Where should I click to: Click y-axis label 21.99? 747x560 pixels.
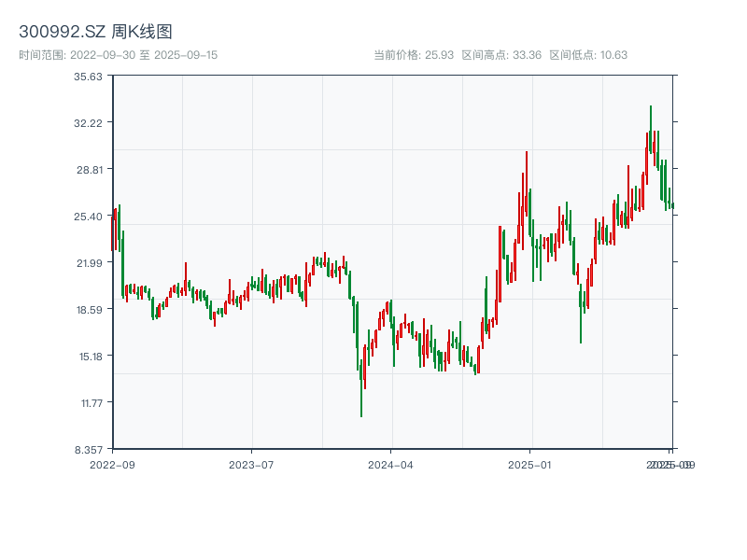tap(90, 263)
